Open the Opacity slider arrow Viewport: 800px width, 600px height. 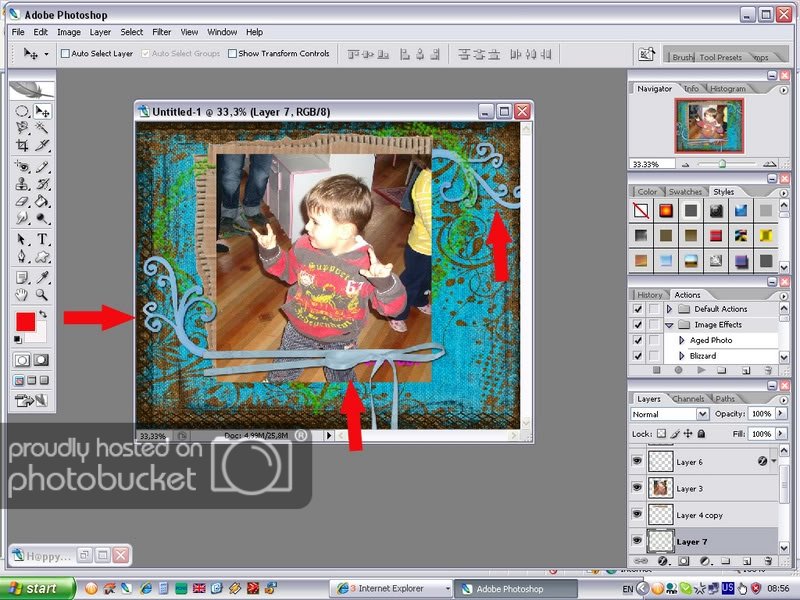782,413
